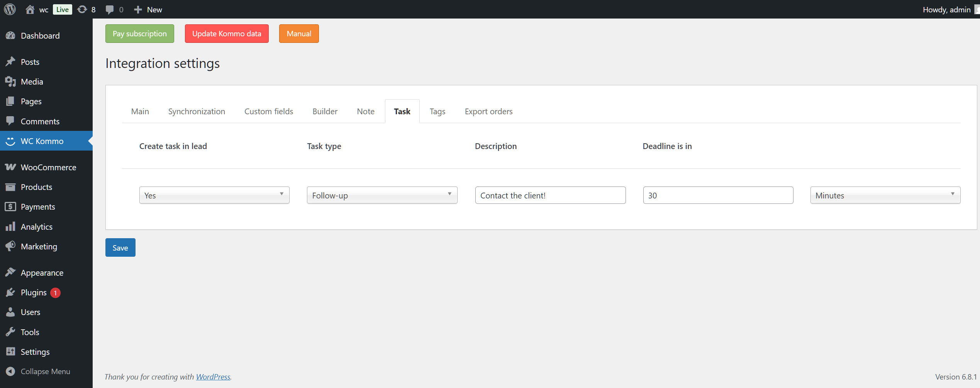Click the Products tag icon in sidebar
Viewport: 980px width, 388px height.
click(x=10, y=187)
